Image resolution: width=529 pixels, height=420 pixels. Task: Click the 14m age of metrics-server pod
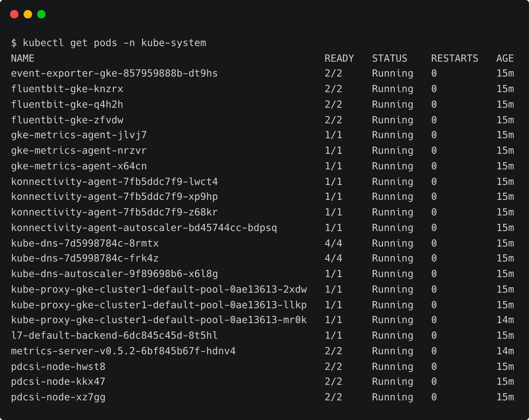[505, 351]
